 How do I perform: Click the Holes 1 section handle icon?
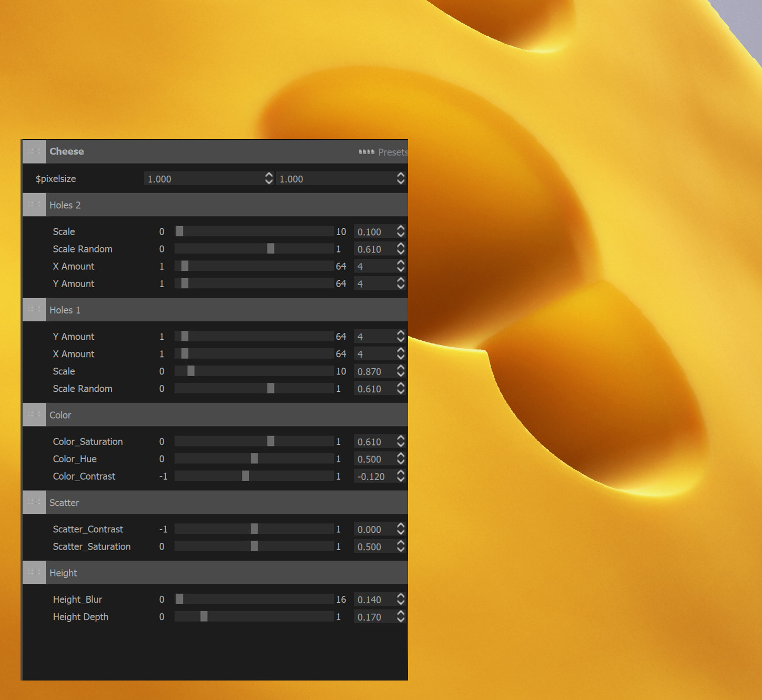tap(34, 310)
